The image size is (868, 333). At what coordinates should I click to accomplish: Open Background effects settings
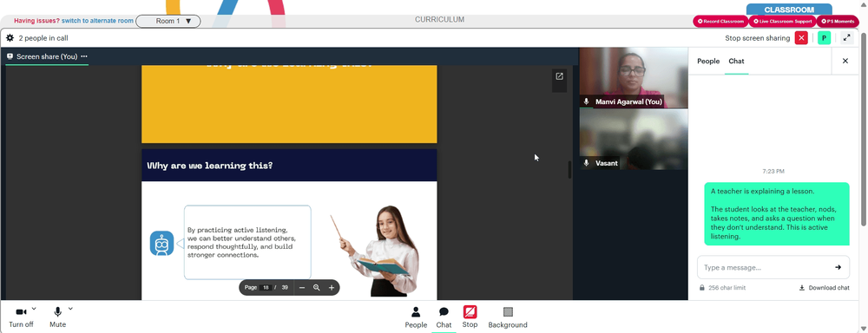508,317
